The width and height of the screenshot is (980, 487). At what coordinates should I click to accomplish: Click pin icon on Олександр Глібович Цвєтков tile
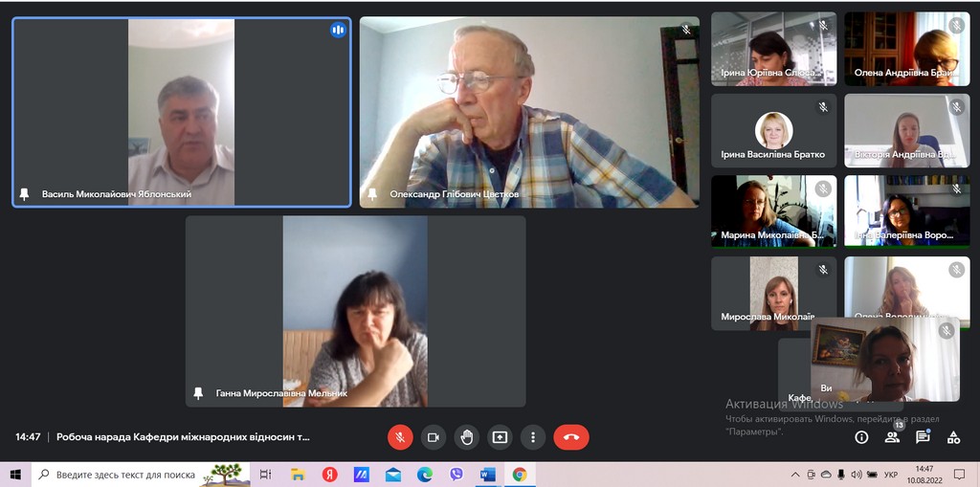tap(372, 193)
